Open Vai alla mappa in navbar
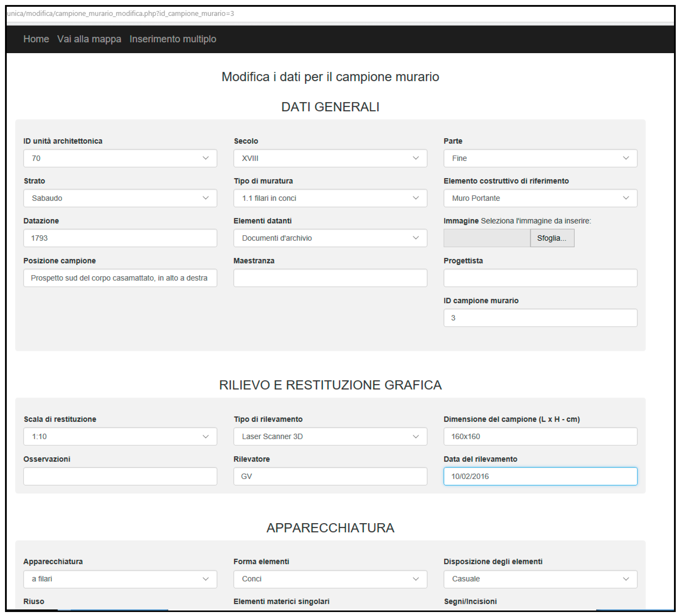The width and height of the screenshot is (681, 616). pyautogui.click(x=89, y=39)
